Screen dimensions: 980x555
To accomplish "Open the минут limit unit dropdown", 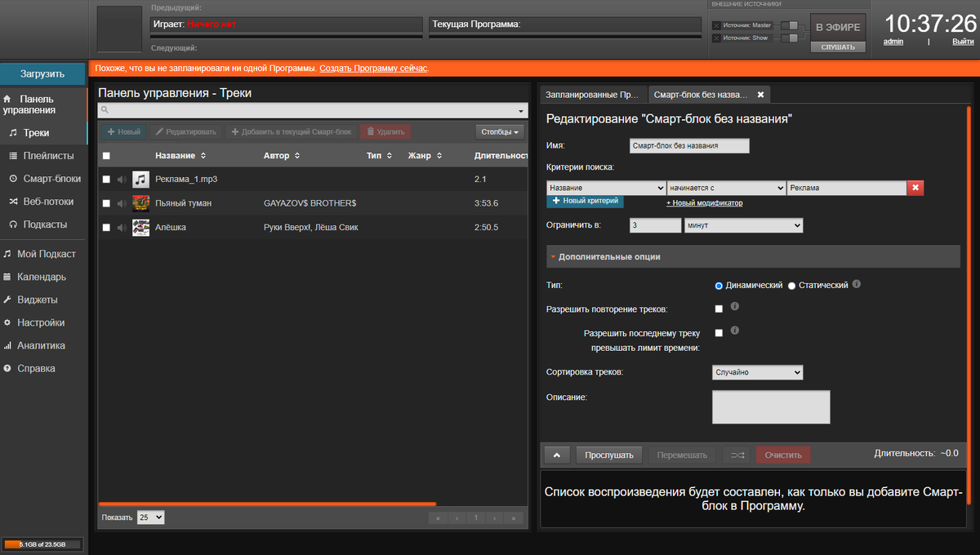I will point(743,225).
